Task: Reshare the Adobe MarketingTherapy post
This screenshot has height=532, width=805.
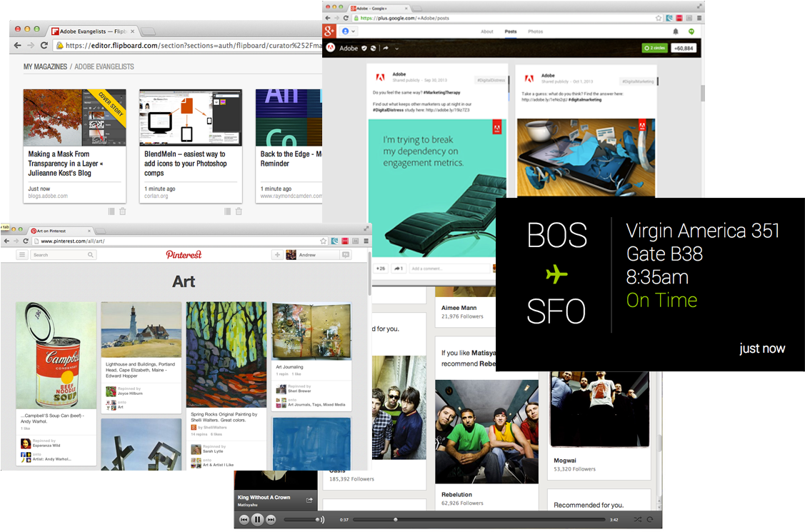Action: [x=399, y=268]
